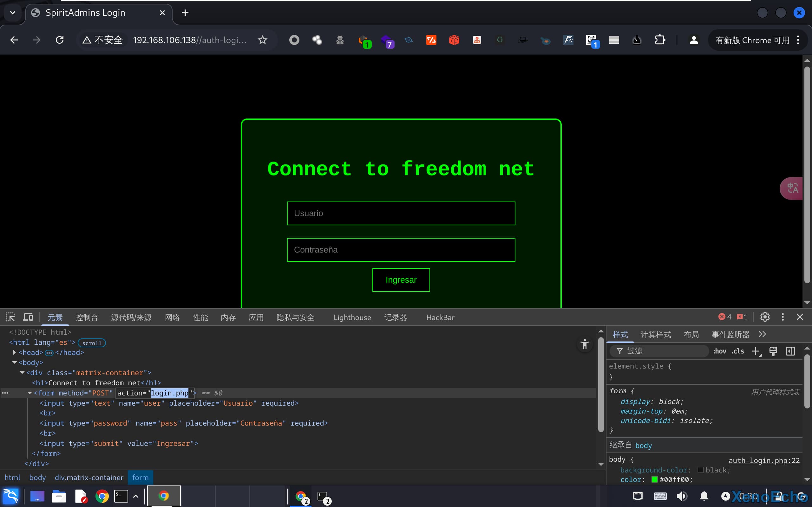Expand the head element node
Screen dimensions: 812x507
coord(14,352)
